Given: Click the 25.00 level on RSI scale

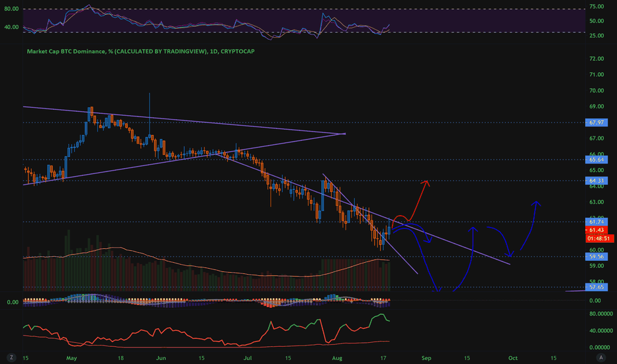Looking at the screenshot, I should click(x=596, y=36).
